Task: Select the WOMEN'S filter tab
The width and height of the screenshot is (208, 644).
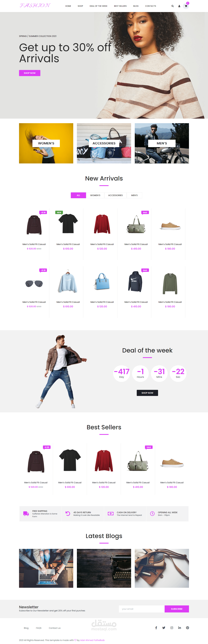Action: (95, 195)
